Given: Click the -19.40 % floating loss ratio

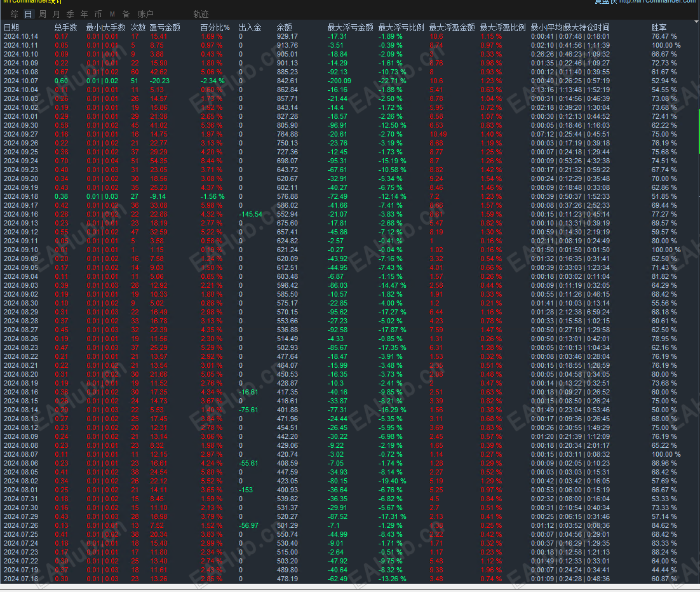Looking at the screenshot, I should (393, 481).
